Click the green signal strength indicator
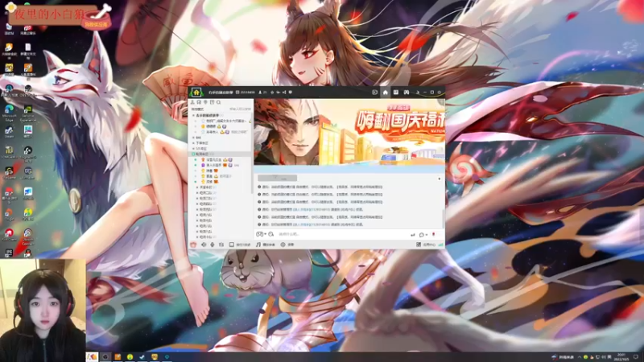The image size is (644, 362). pos(440,245)
